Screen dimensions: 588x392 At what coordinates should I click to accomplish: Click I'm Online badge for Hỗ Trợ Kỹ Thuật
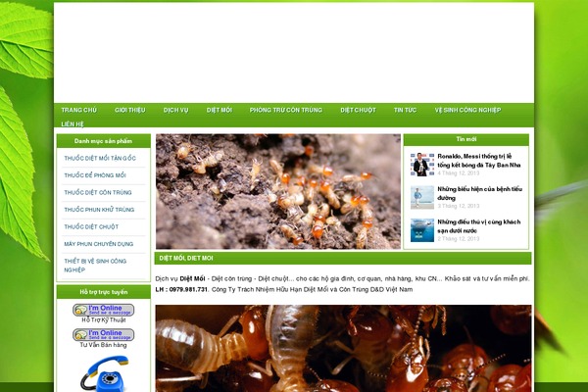click(104, 310)
